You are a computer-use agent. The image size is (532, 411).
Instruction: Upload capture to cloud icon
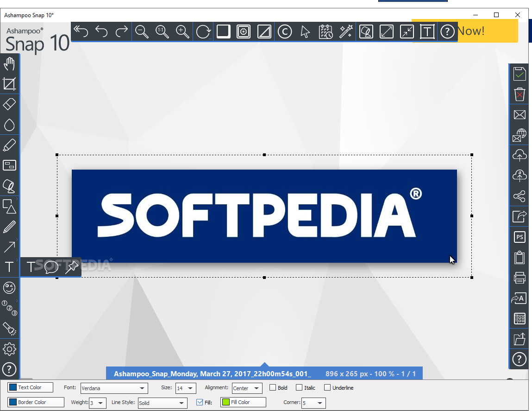[x=519, y=155]
